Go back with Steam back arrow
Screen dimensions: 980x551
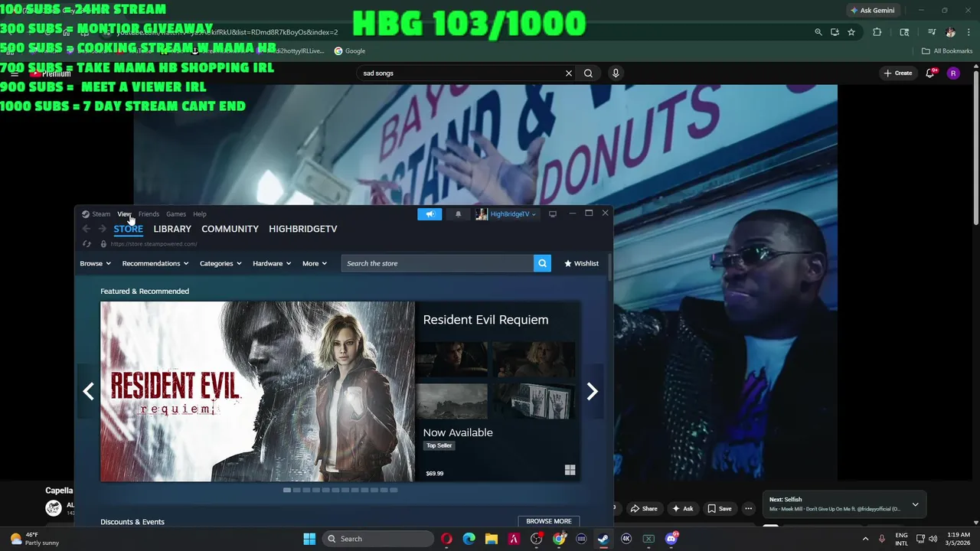87,229
